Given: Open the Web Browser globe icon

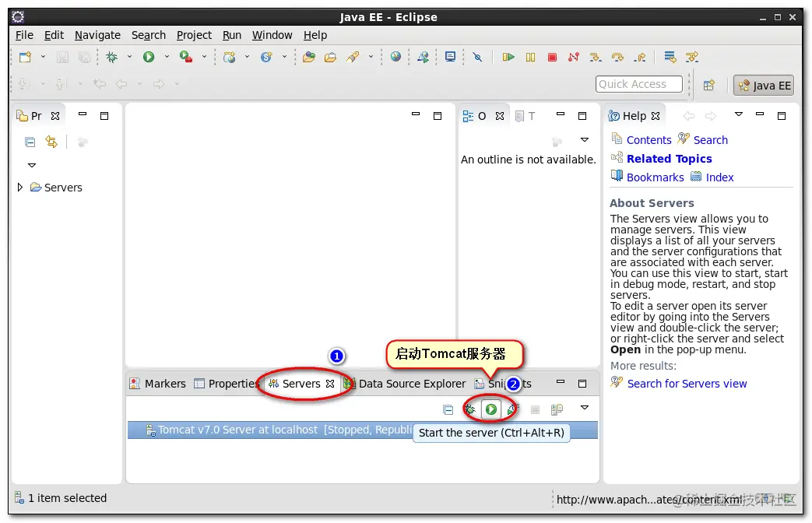Looking at the screenshot, I should 395,57.
